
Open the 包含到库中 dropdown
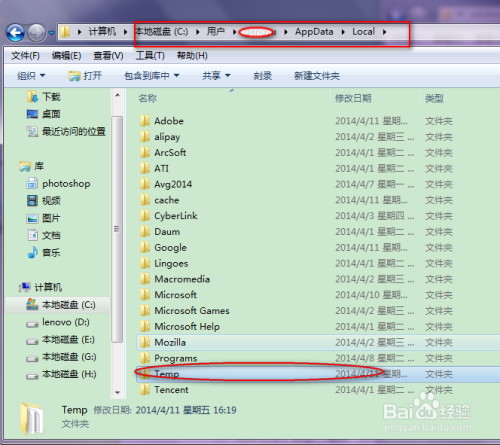click(152, 76)
